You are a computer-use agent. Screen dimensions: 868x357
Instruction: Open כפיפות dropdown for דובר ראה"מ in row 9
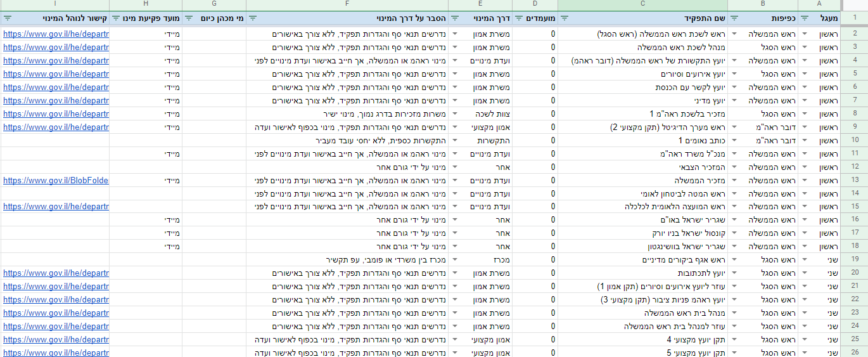click(734, 127)
